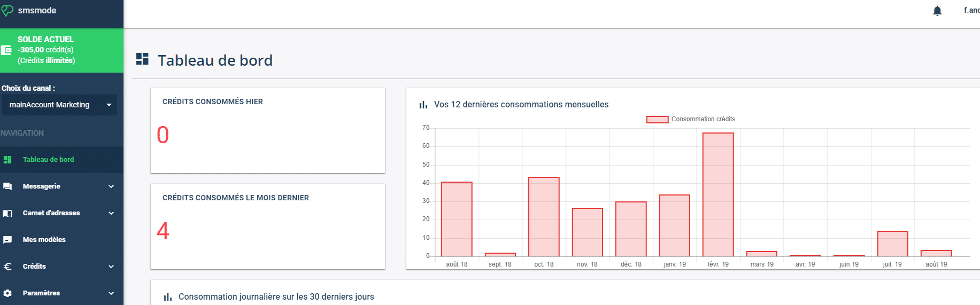Click the mars 19 axis label

point(762,264)
